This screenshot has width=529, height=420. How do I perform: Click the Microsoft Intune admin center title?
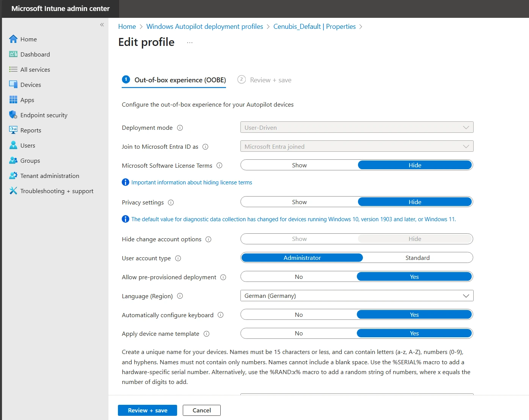click(x=61, y=9)
